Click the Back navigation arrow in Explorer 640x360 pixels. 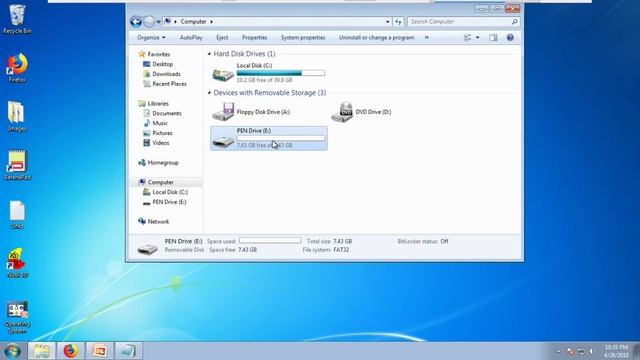136,21
